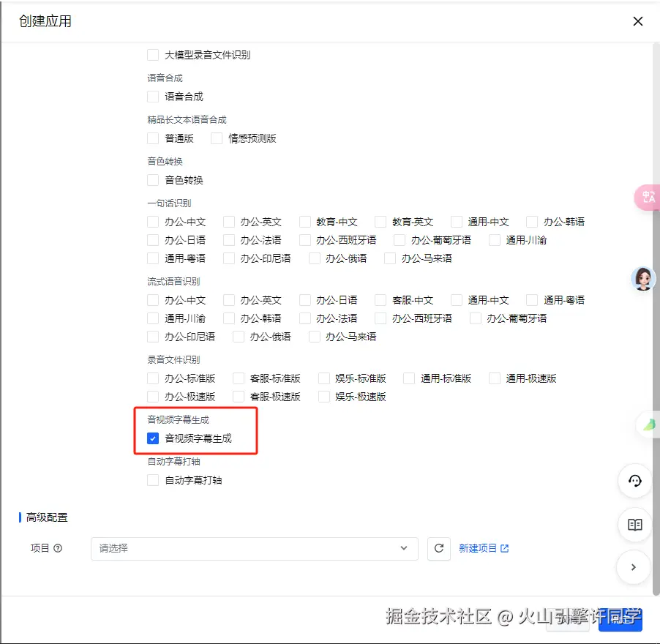Close the 创建应用 dialog with the X icon

pos(638,21)
